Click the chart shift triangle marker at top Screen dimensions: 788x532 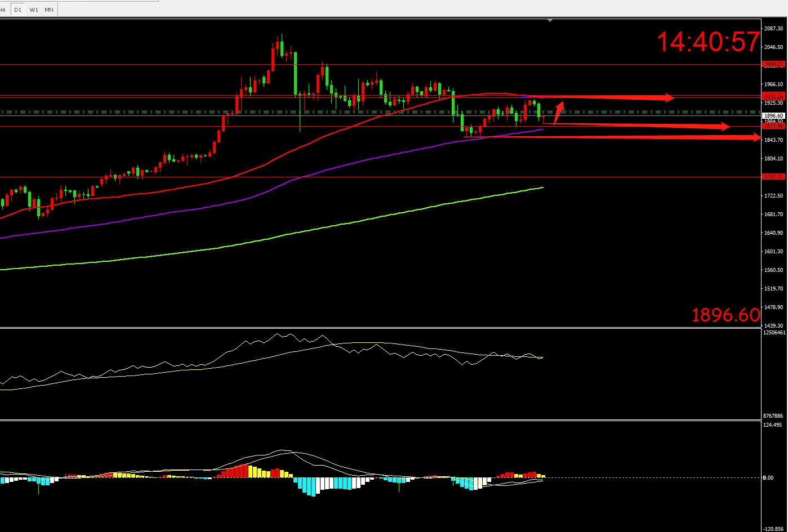point(550,20)
